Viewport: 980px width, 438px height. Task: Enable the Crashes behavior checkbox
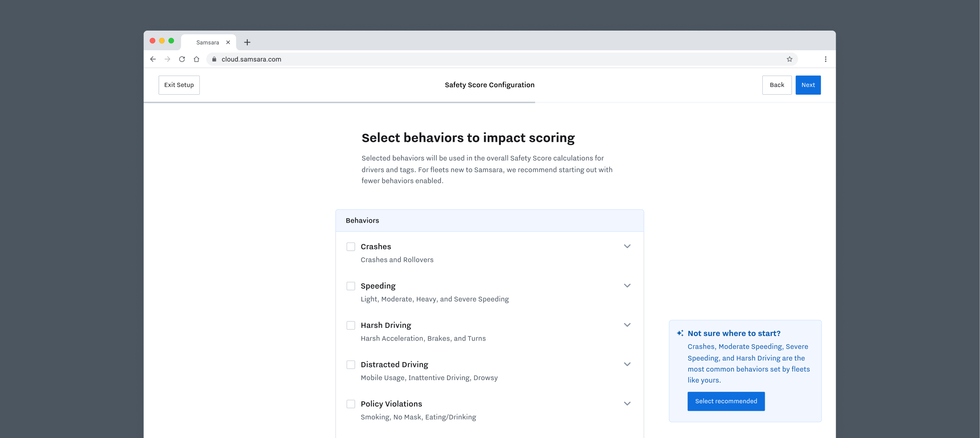350,247
